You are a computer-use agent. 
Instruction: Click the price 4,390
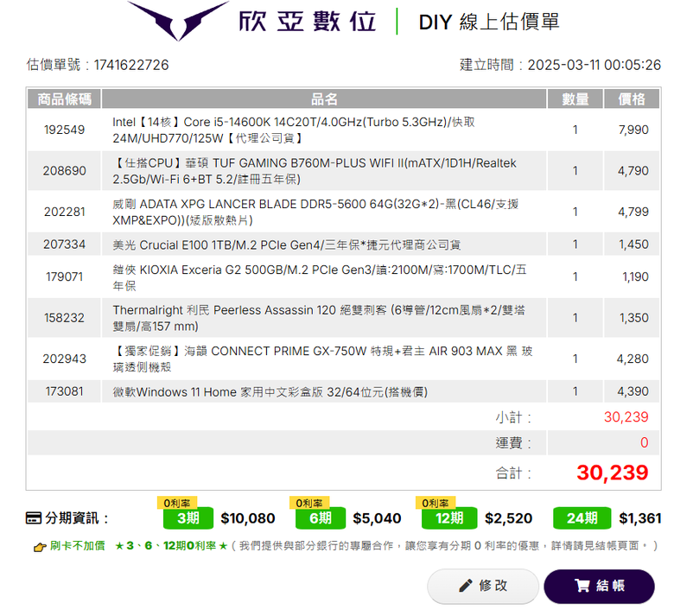[633, 391]
